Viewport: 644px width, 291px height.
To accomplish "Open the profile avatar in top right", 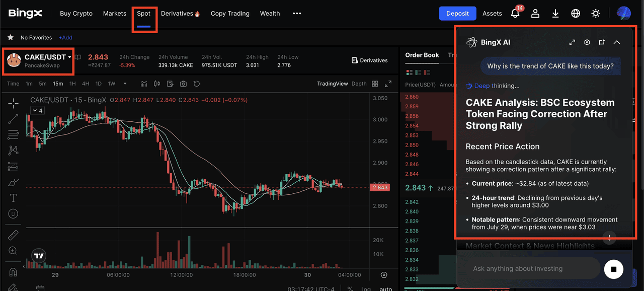I will pyautogui.click(x=624, y=13).
